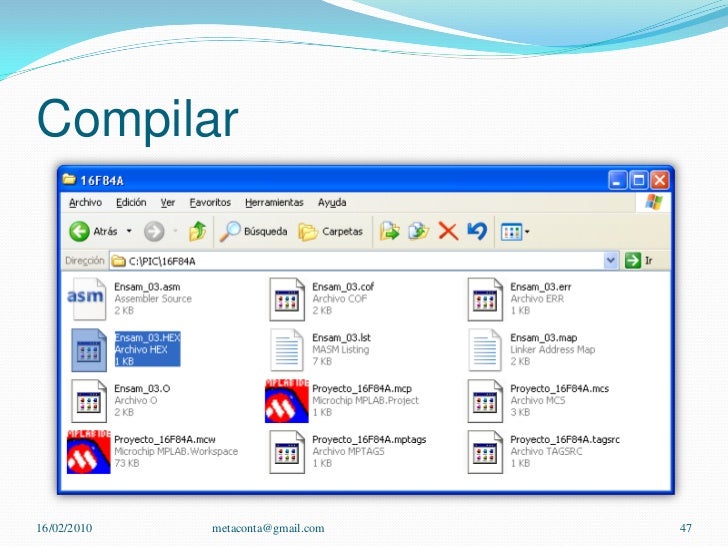Click the 'Microchip MPLAB.Workspace' file type text
This screenshot has height=546, width=728.
176,451
